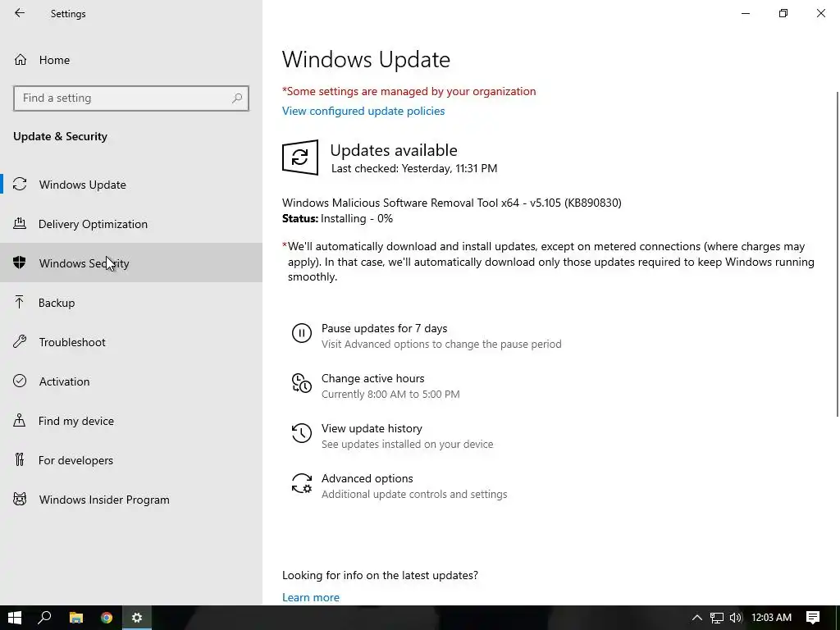Select Windows Update in the sidebar
This screenshot has height=630, width=840.
[x=131, y=185]
